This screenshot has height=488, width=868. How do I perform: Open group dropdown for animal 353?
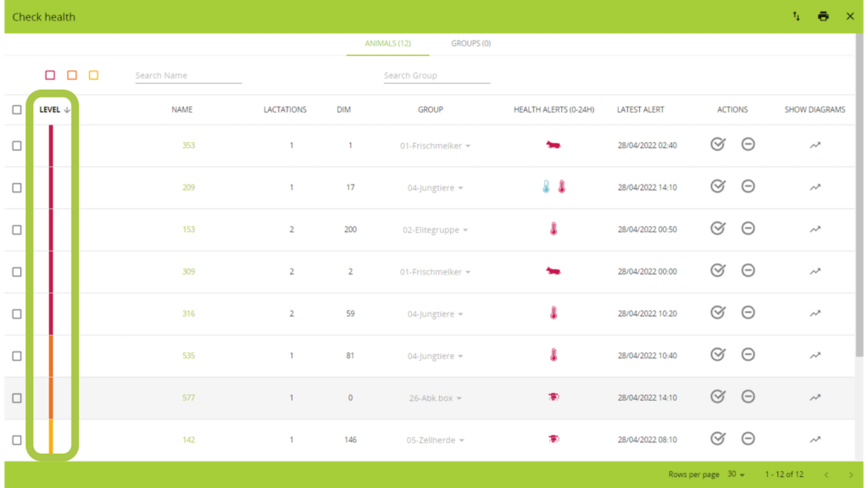click(435, 146)
